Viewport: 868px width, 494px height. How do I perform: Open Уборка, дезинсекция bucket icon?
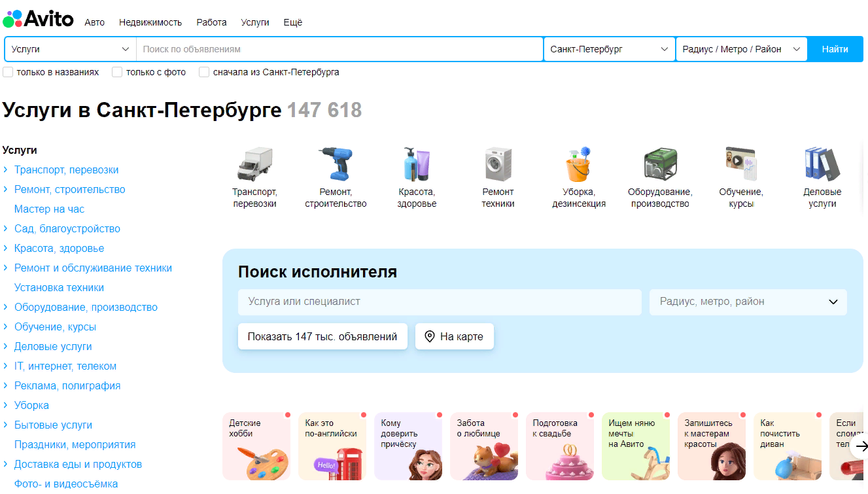point(579,164)
